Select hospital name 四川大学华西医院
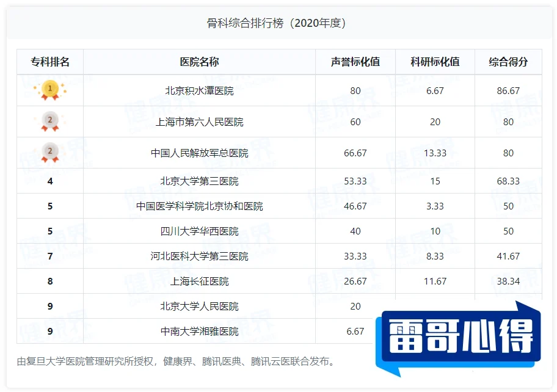The image size is (557, 392). [x=199, y=231]
